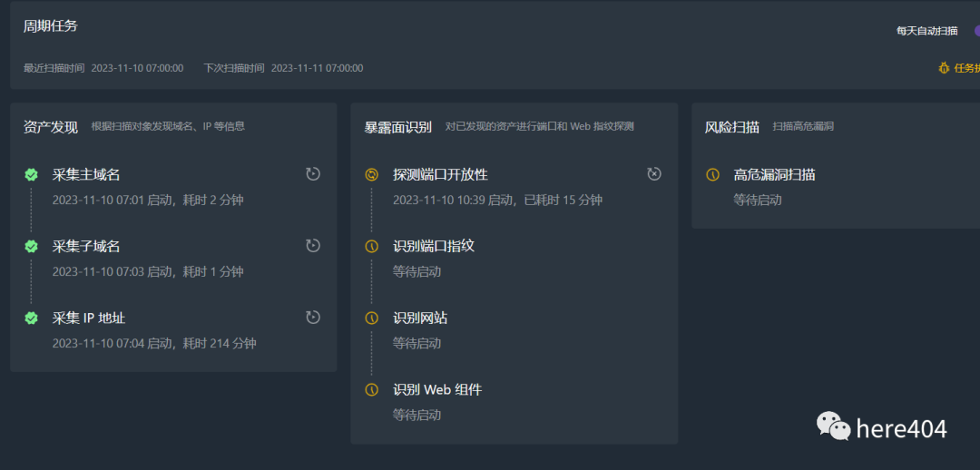Click the 周期任务 panel title
The width and height of the screenshot is (980, 470).
click(51, 25)
